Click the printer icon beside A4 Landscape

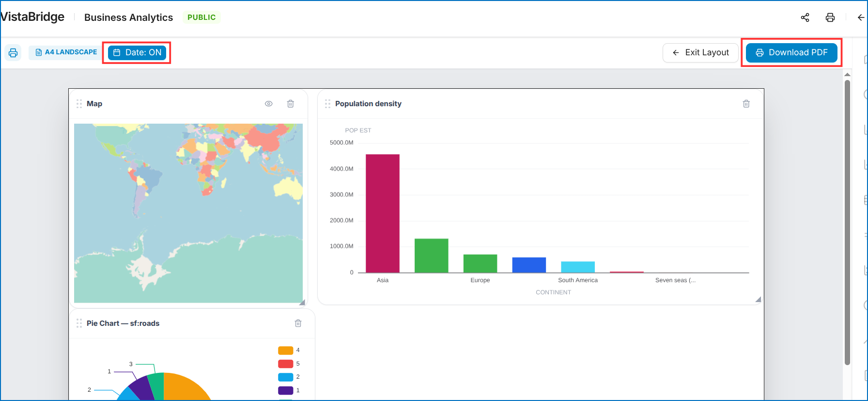13,52
